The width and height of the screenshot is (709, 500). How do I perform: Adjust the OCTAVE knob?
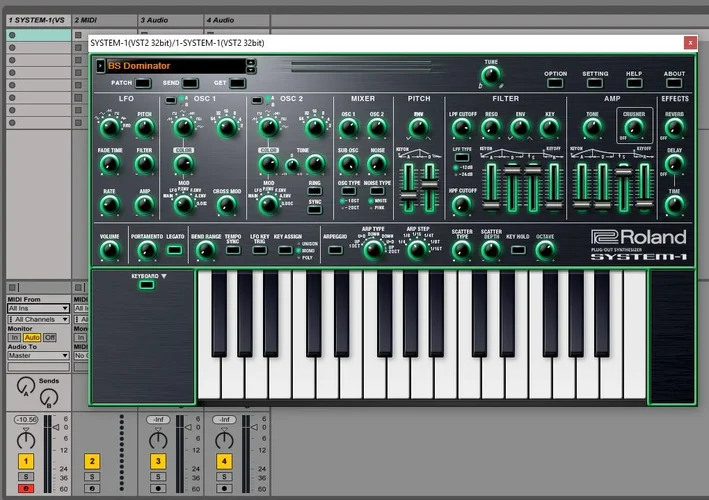tap(545, 250)
